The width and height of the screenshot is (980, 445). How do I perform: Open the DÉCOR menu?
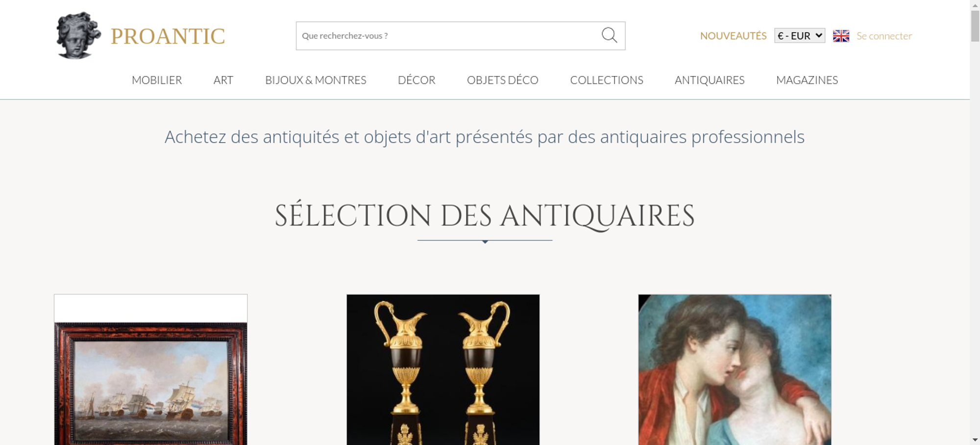click(x=416, y=80)
